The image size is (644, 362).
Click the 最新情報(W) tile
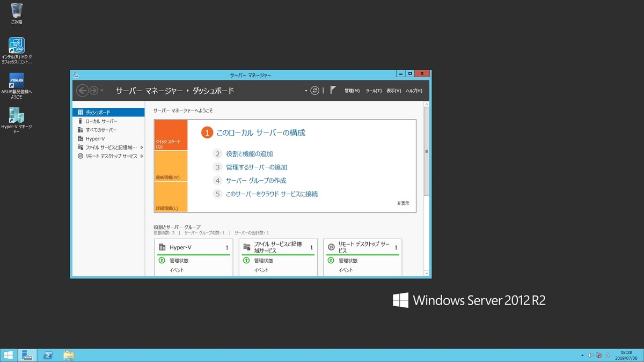(171, 166)
